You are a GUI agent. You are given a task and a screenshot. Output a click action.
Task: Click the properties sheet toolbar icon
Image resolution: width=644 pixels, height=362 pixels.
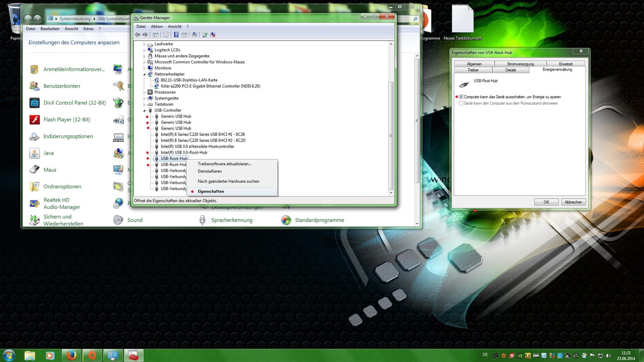point(166,35)
